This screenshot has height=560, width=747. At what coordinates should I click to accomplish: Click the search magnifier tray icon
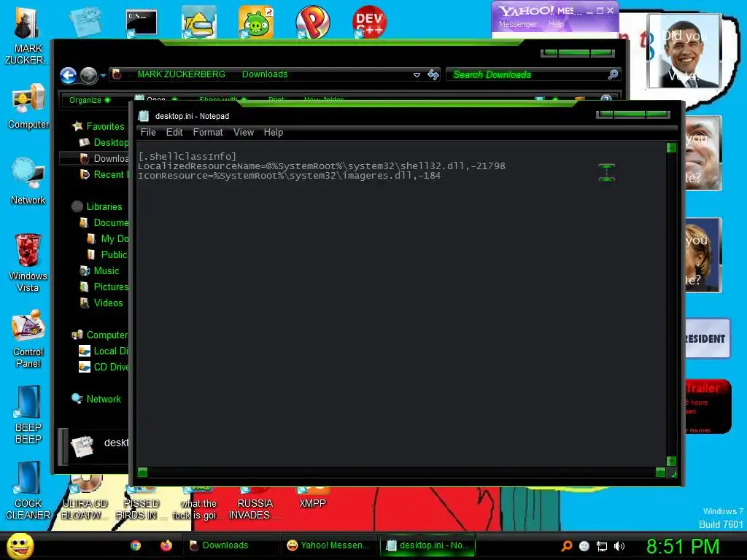point(566,546)
